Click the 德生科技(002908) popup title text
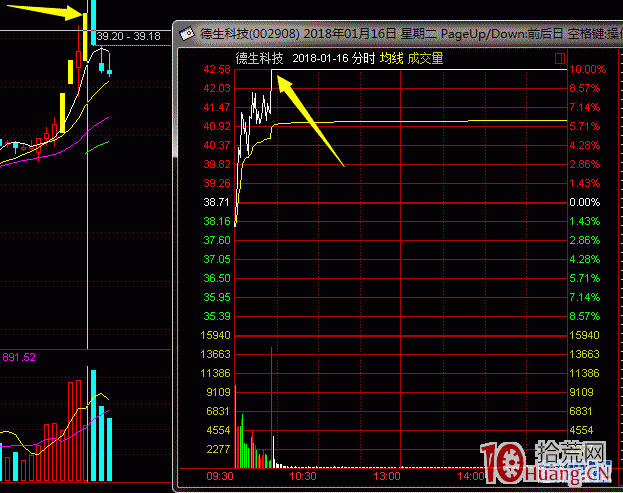 pyautogui.click(x=249, y=33)
